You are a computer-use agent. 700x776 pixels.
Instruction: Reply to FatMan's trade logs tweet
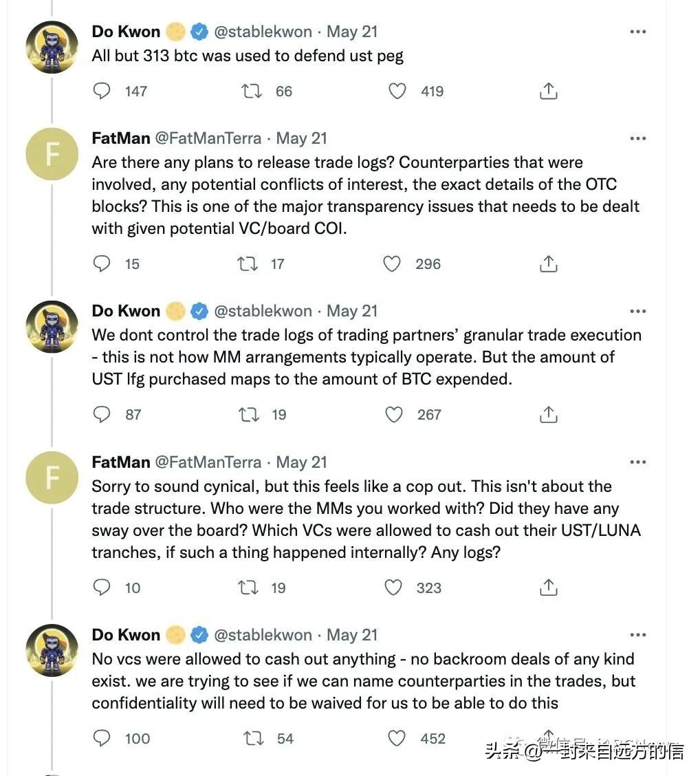coord(102,263)
